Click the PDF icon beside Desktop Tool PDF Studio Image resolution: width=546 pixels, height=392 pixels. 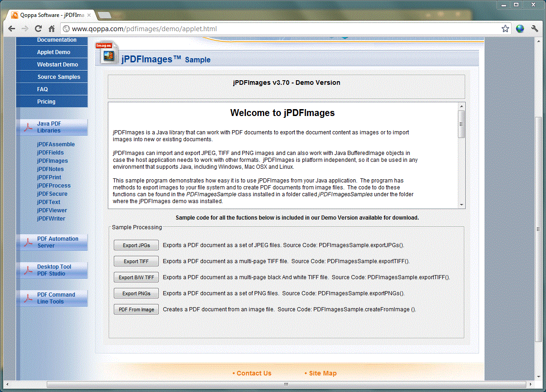click(28, 270)
